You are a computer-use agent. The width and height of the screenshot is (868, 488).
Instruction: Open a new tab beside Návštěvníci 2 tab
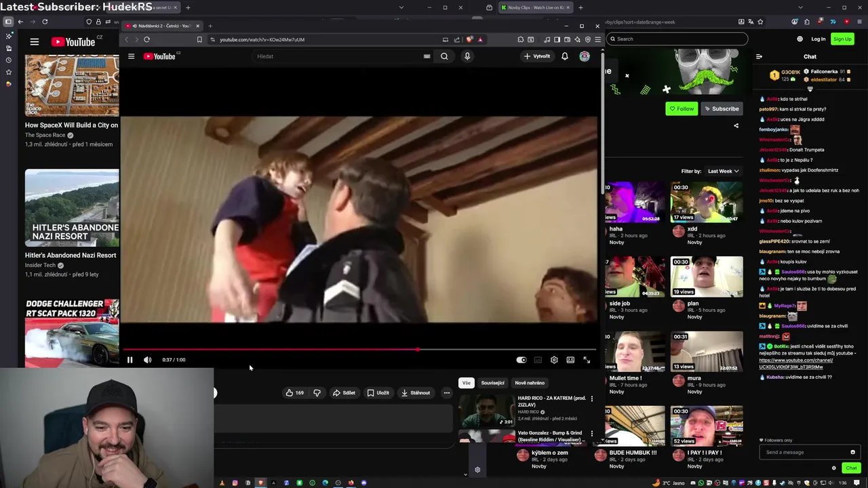click(x=210, y=26)
